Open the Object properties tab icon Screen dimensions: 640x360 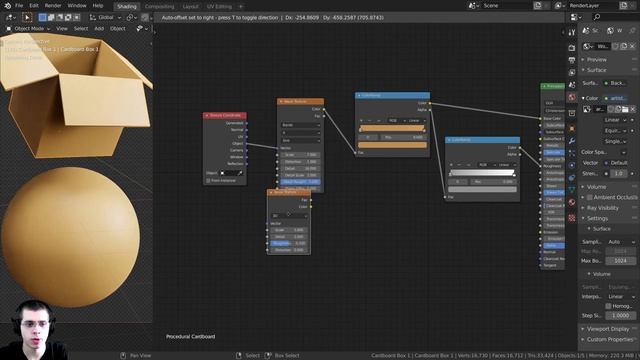coord(572,128)
